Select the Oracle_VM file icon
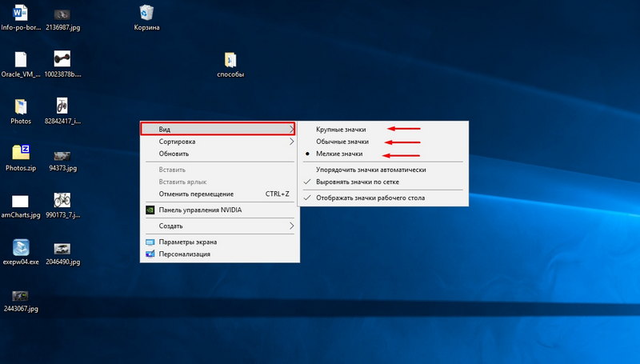 [21, 60]
